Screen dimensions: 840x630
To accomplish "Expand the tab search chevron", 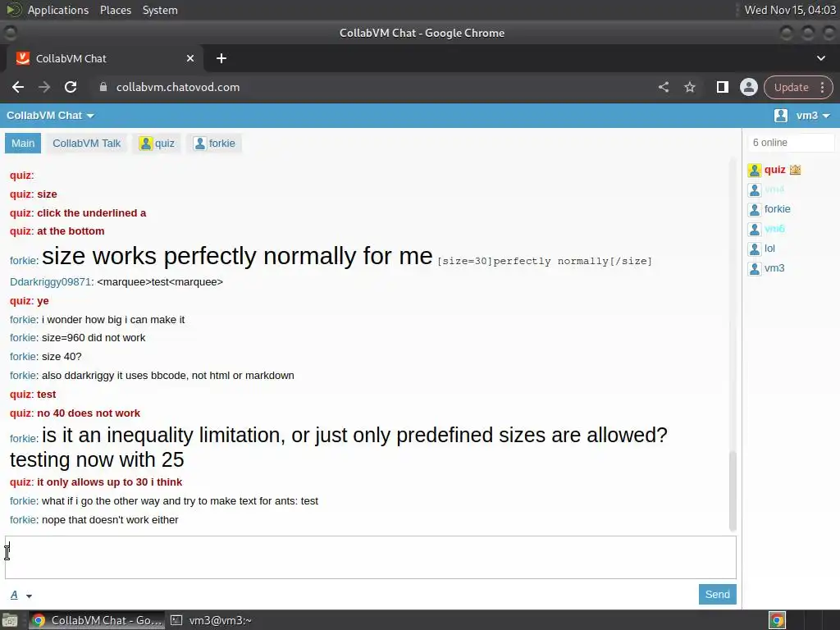I will tap(820, 58).
